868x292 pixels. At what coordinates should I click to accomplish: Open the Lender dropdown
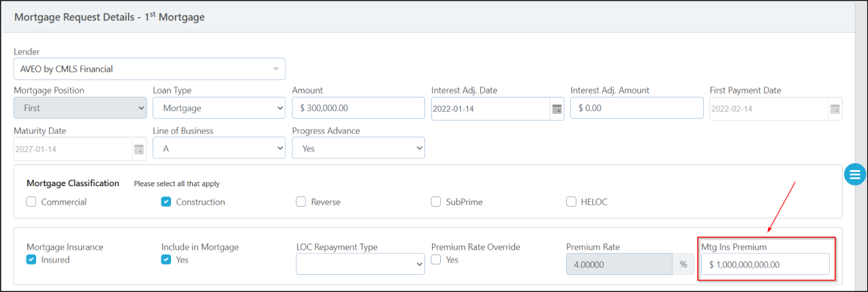pos(149,69)
